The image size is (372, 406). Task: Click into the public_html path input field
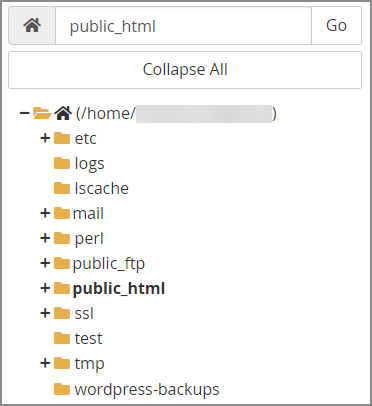183,26
